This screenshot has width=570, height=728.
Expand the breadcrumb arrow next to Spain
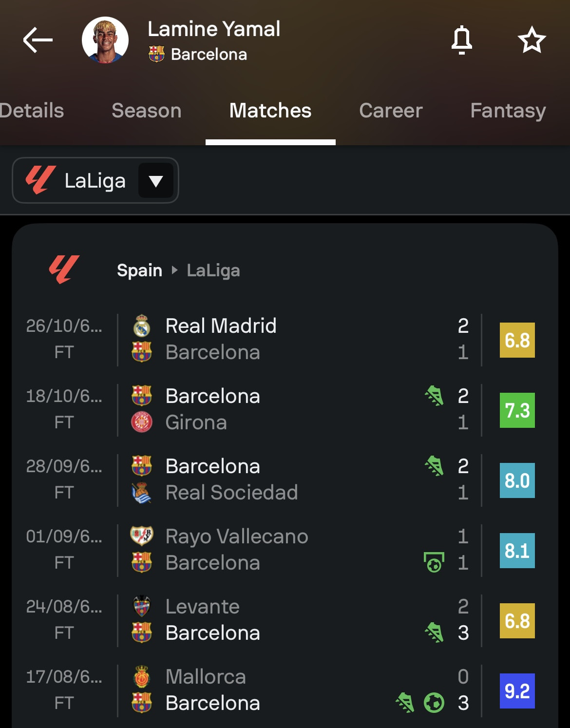click(x=175, y=270)
